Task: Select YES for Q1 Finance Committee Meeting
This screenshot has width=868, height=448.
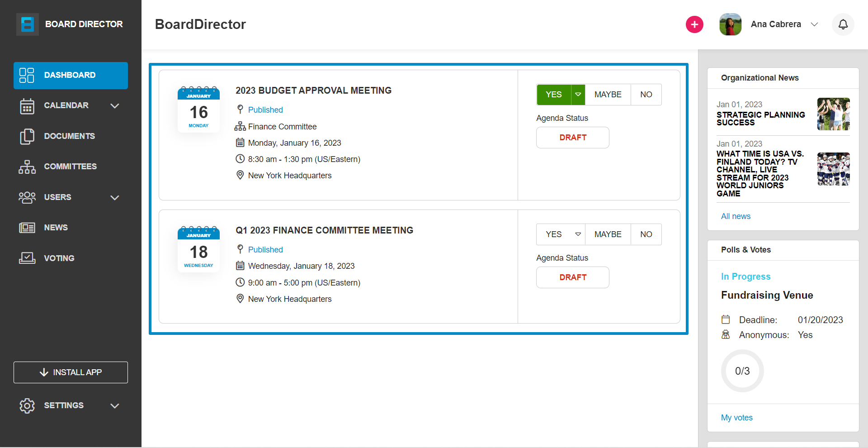Action: pyautogui.click(x=554, y=234)
